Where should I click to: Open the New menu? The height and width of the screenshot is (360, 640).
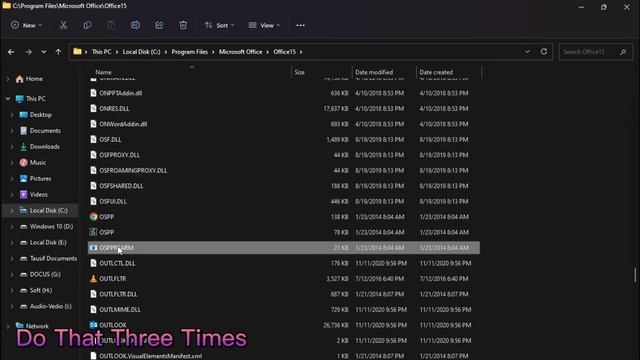(26, 25)
